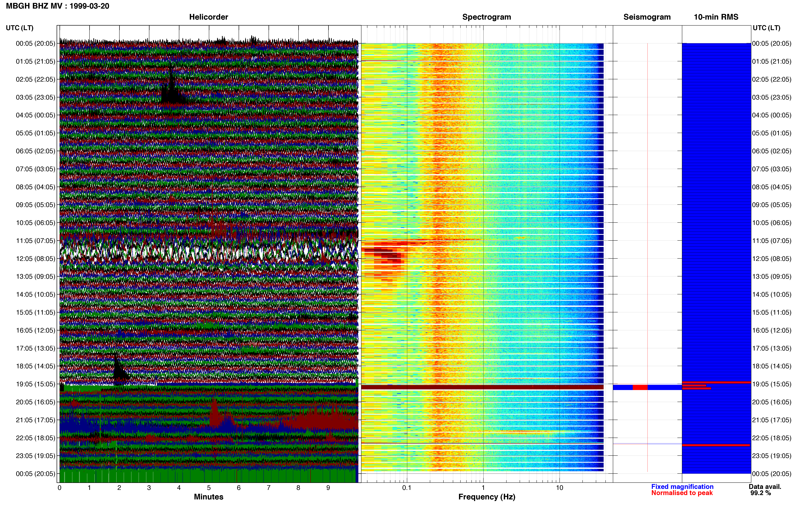Click the large-amplitude wave band near 12:05 helicorder
This screenshot has height=508, width=812.
point(209,251)
